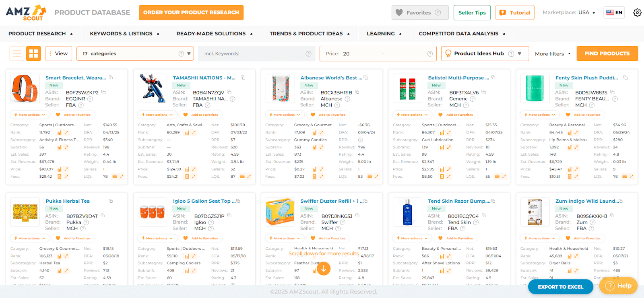Copy ASIN B0F3TX4LV6 icon
The height and width of the screenshot is (298, 644).
(484, 92)
